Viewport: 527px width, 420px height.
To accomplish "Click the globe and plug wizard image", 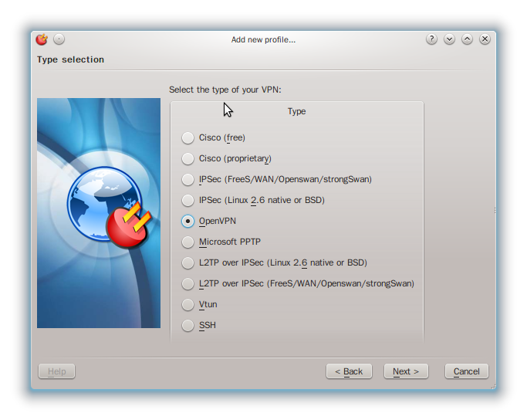I will [99, 213].
